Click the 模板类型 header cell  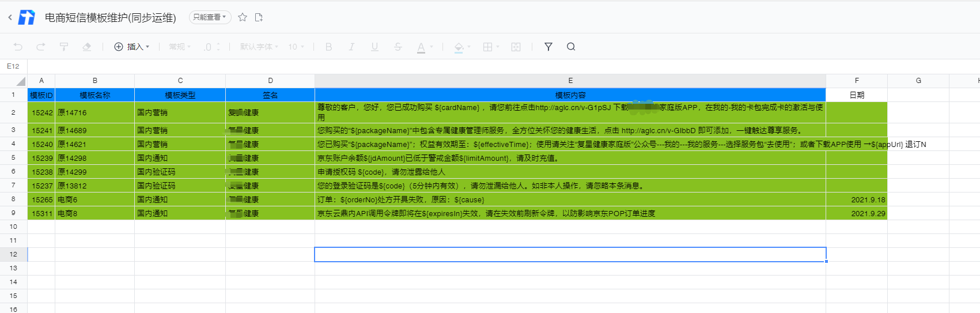point(180,95)
